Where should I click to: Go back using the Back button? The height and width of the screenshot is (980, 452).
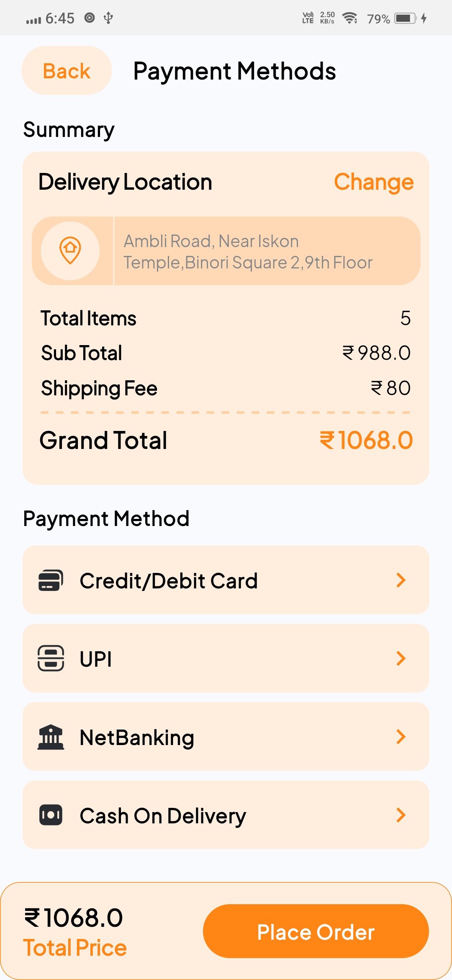(x=67, y=71)
